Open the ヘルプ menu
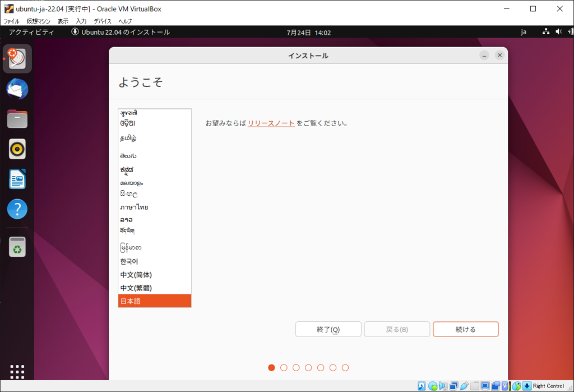Screen dimensions: 574x392 (125, 21)
